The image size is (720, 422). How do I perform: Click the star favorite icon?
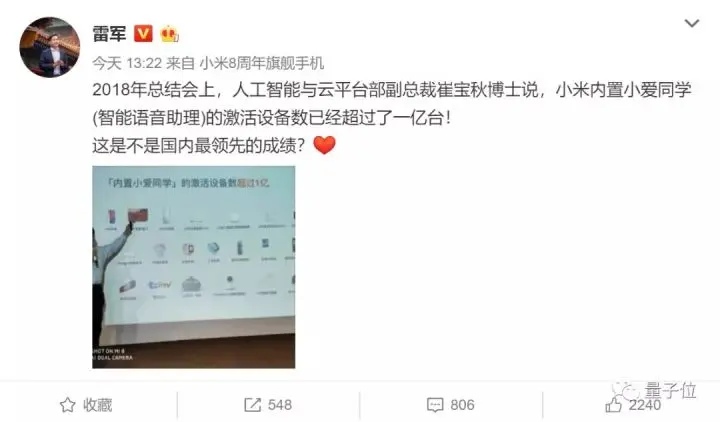[x=68, y=405]
